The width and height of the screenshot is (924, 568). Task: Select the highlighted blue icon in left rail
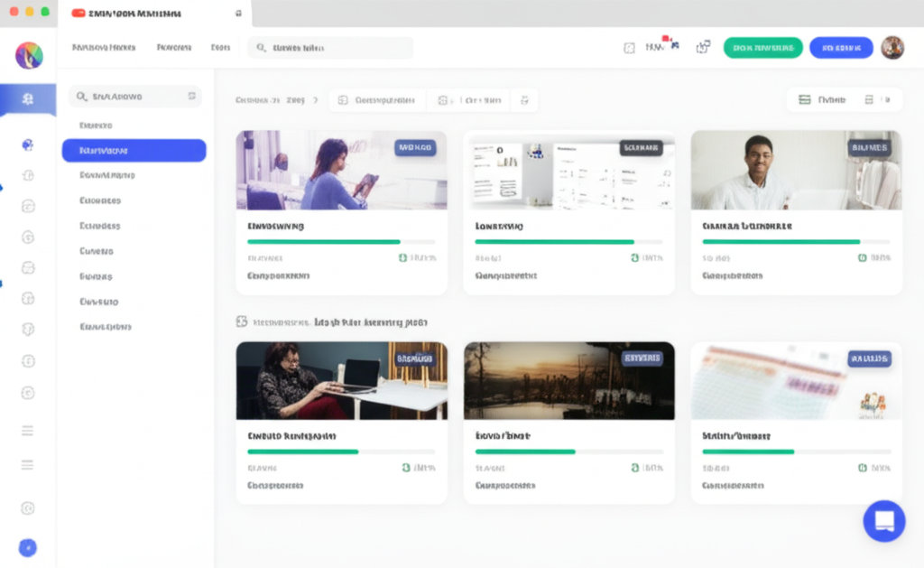(28, 99)
